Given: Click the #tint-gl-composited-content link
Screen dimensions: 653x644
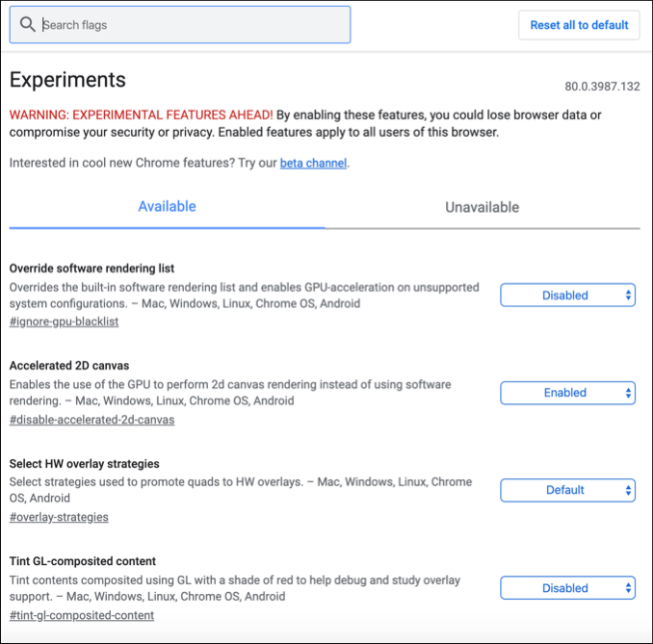Looking at the screenshot, I should tap(81, 615).
